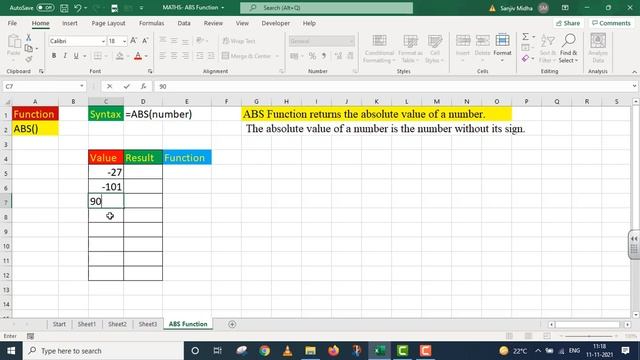Click the Insert Function fx icon
Viewport: 640px width, 360px height.
(x=143, y=86)
